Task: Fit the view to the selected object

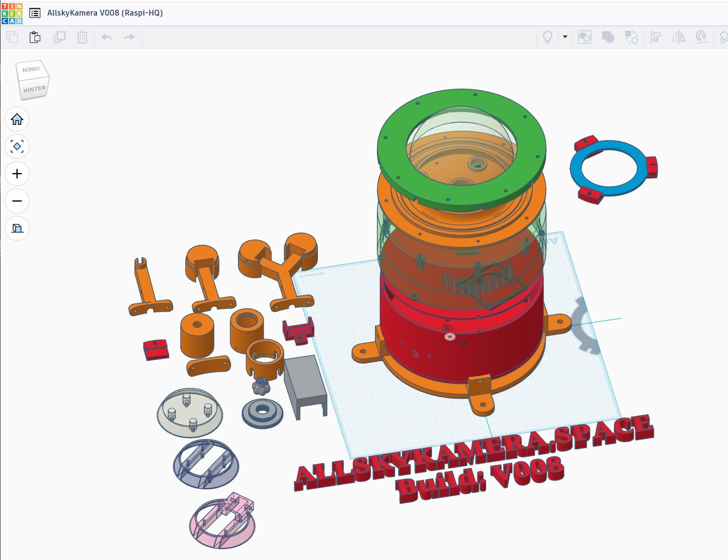Action: (17, 146)
